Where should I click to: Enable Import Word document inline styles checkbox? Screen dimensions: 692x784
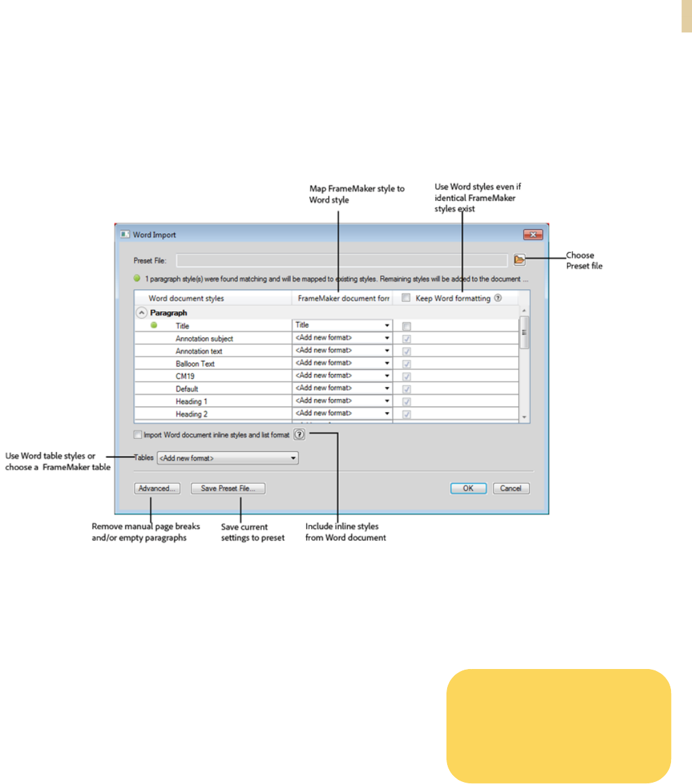point(137,434)
